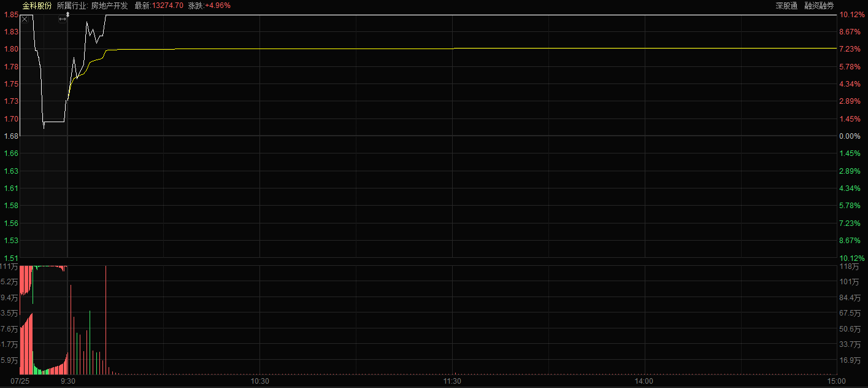This screenshot has height=388, width=868.
Task: Click the tallest red volume bar
Action: point(106,319)
